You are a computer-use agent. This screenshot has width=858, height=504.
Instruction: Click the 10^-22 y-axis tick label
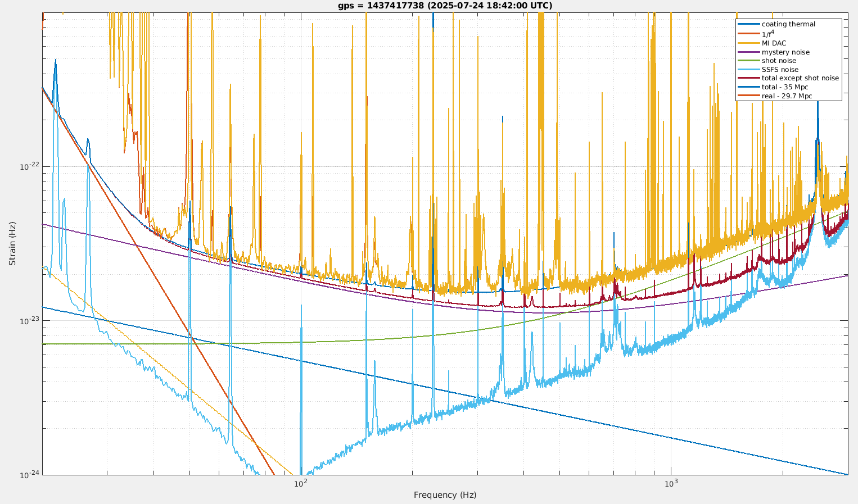pos(29,166)
